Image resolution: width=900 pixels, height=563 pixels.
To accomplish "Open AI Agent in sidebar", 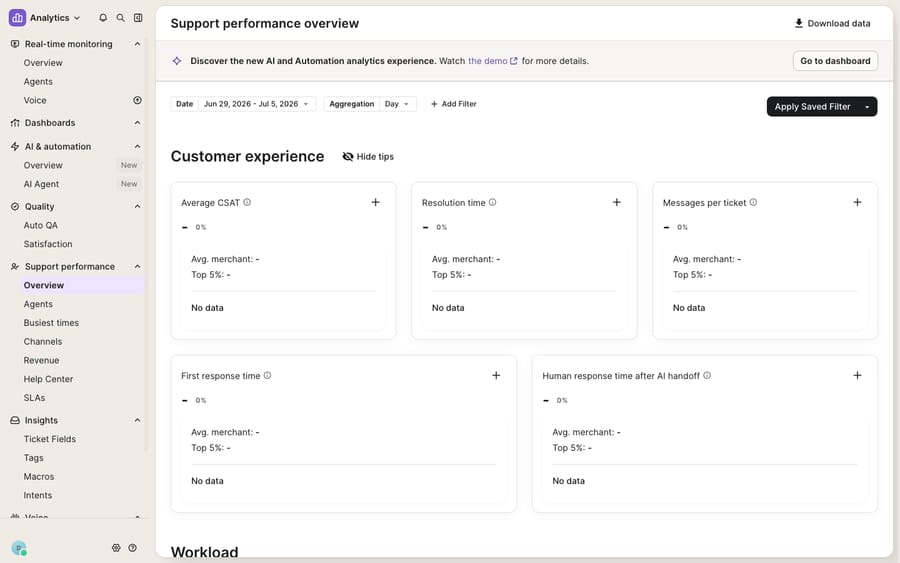I will click(x=41, y=184).
